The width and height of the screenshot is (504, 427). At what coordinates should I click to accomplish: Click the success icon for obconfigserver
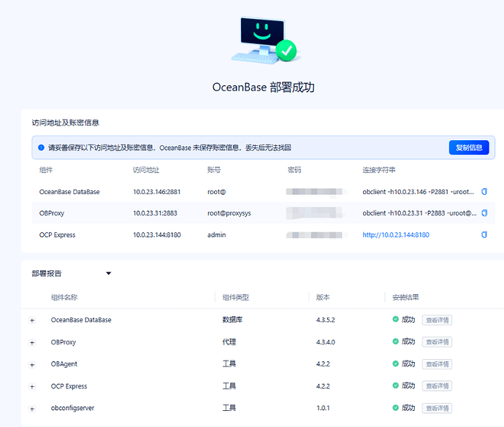[x=396, y=407]
